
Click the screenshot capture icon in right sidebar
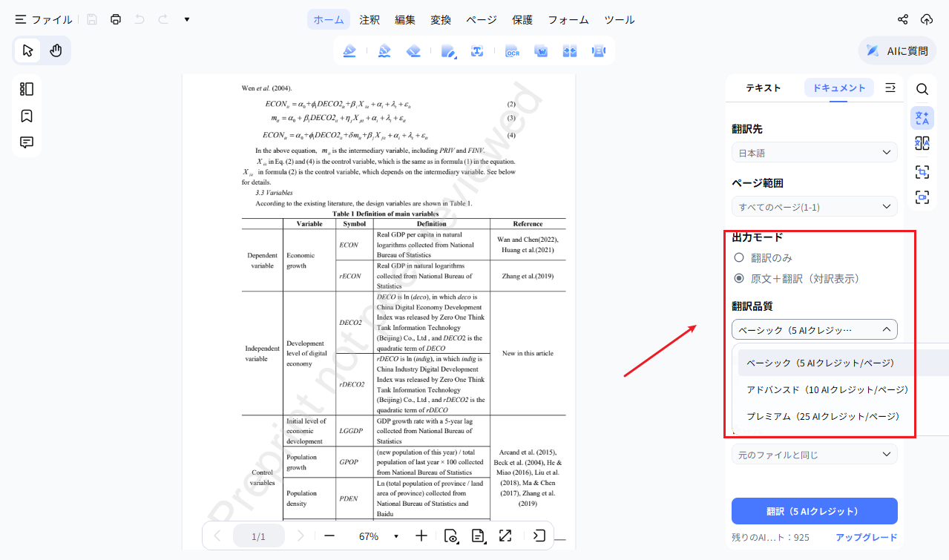click(x=922, y=197)
